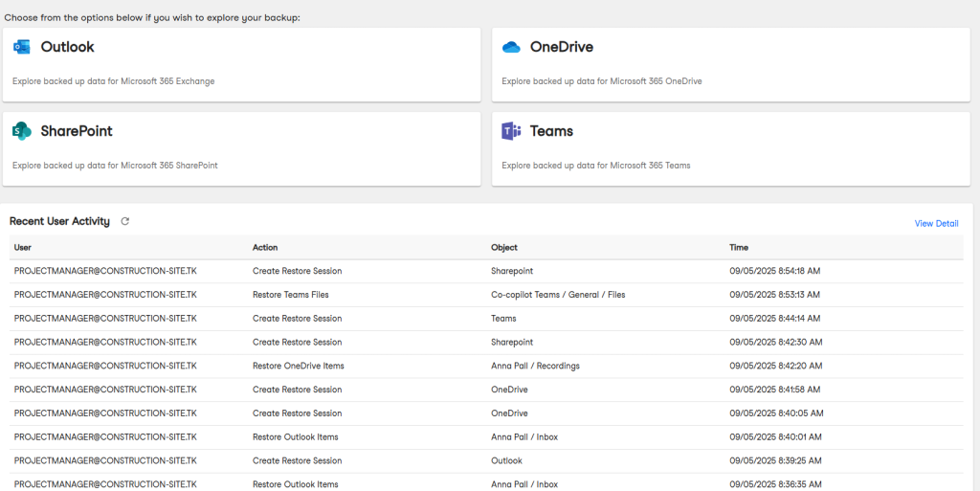Image resolution: width=980 pixels, height=491 pixels.
Task: Select the Sharepoint object cell at 8:42:30
Action: click(512, 343)
